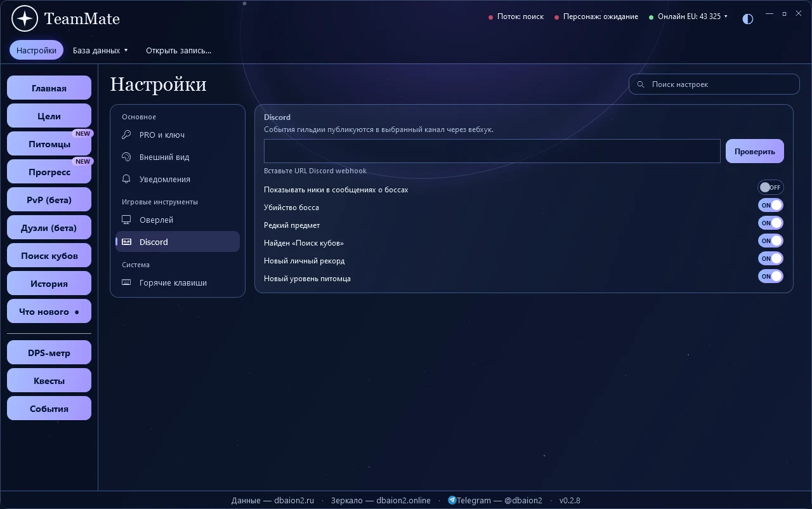The image size is (812, 509).
Task: Open Дуэли (бета) from the sidebar
Action: click(x=49, y=228)
